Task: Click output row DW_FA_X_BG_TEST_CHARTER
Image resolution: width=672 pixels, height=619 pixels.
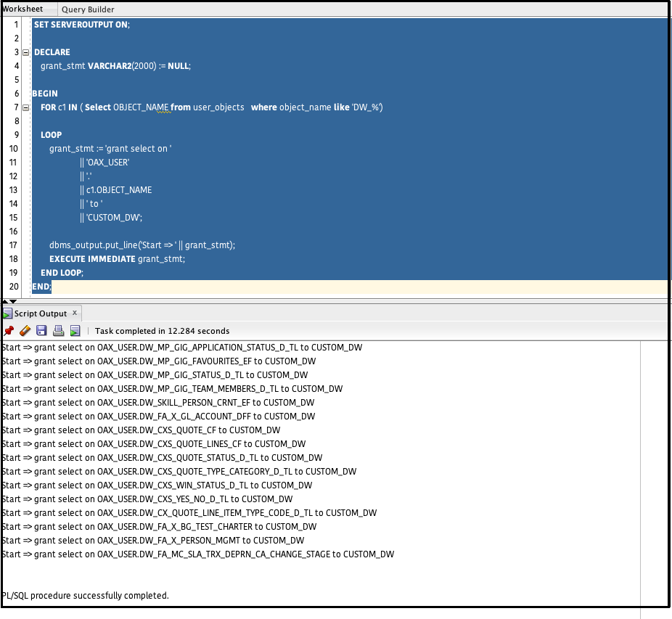Action: pos(159,526)
